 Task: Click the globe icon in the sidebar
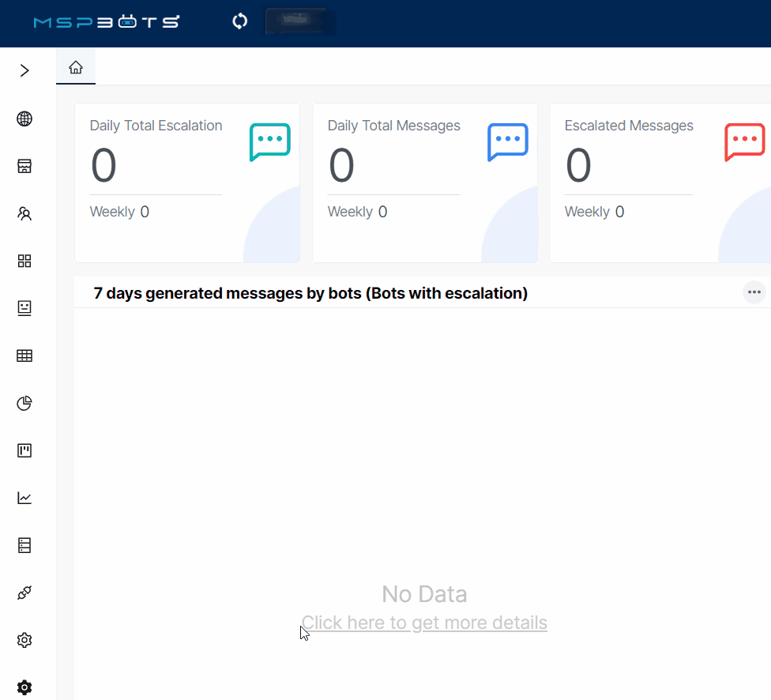point(24,119)
